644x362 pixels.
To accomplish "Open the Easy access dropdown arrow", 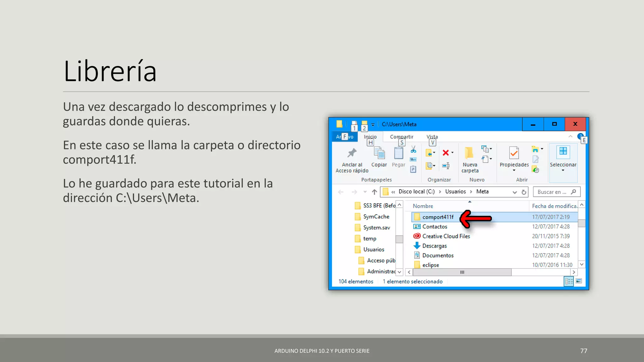I will pos(491,159).
